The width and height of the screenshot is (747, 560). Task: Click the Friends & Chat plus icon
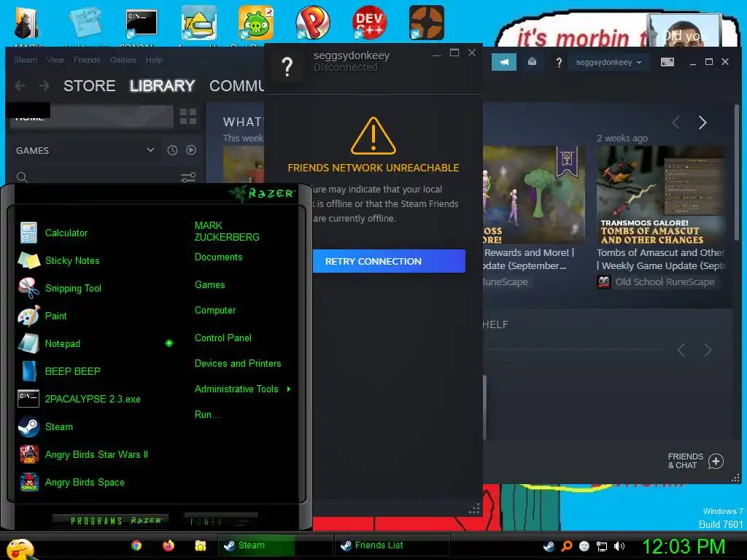[716, 461]
